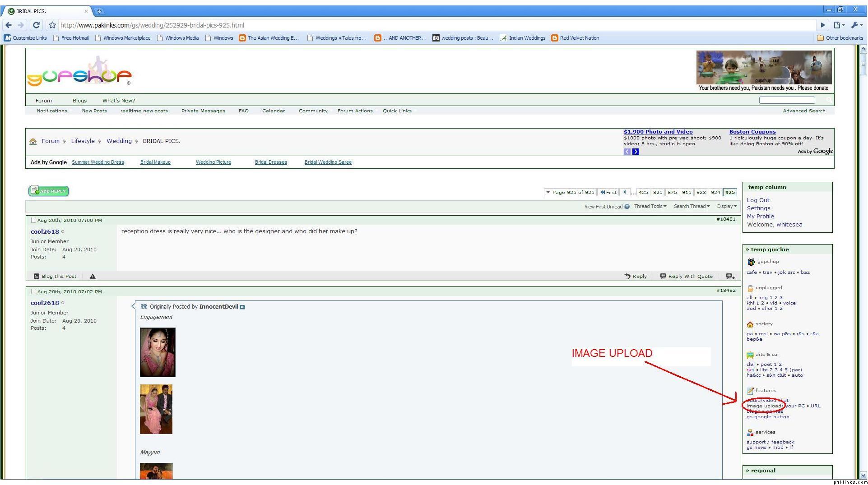
Task: Open the Blogs menu tab
Action: (79, 101)
